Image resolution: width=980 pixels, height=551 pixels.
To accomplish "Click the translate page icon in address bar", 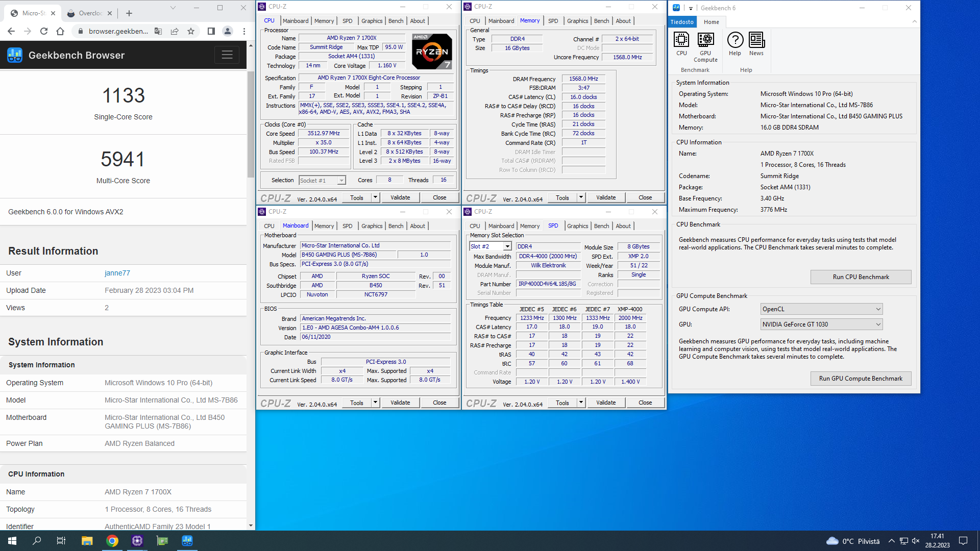I will [x=158, y=31].
